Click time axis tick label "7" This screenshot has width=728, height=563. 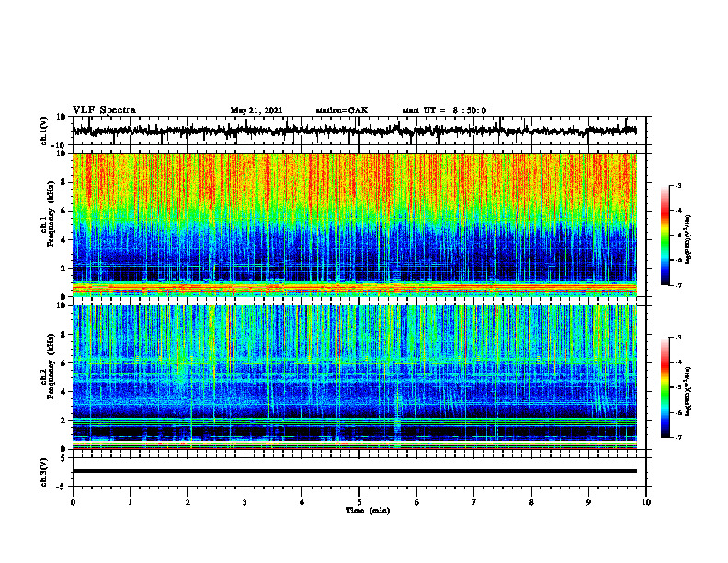(x=474, y=502)
